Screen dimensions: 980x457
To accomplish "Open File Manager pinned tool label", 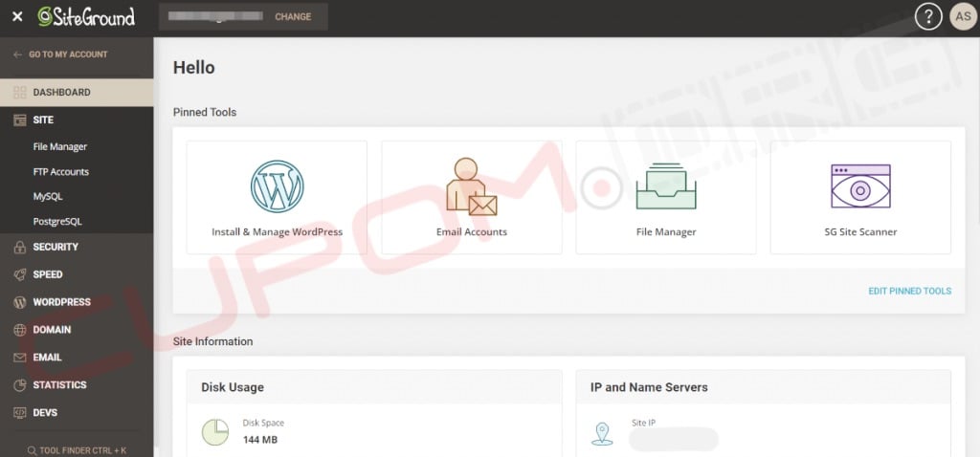I will pos(666,231).
